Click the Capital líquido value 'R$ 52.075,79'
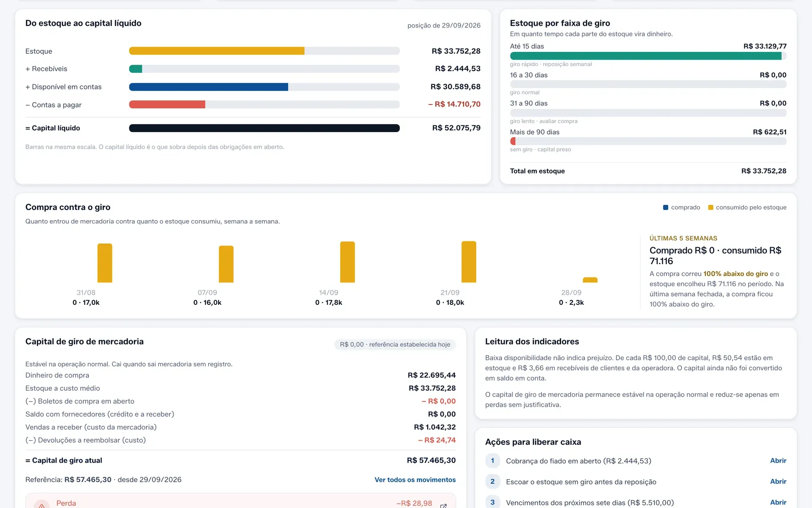 point(456,128)
